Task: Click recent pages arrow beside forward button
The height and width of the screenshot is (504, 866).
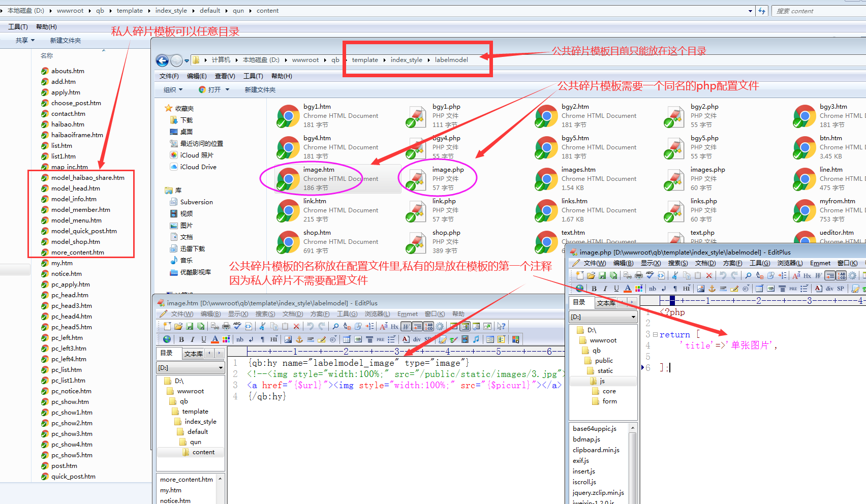Action: [x=187, y=60]
